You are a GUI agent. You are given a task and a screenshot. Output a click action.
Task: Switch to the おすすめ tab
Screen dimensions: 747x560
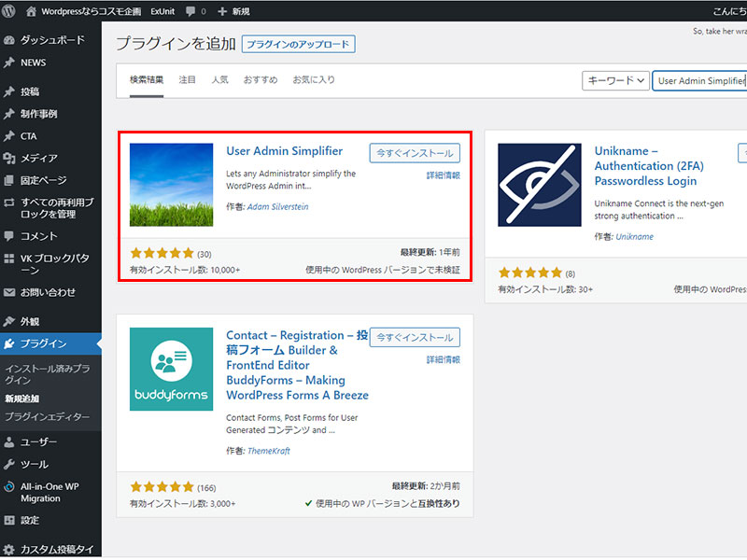pyautogui.click(x=261, y=80)
